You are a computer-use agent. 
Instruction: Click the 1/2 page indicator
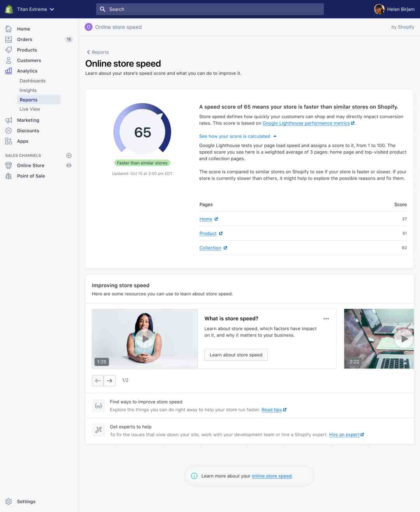[x=125, y=380]
